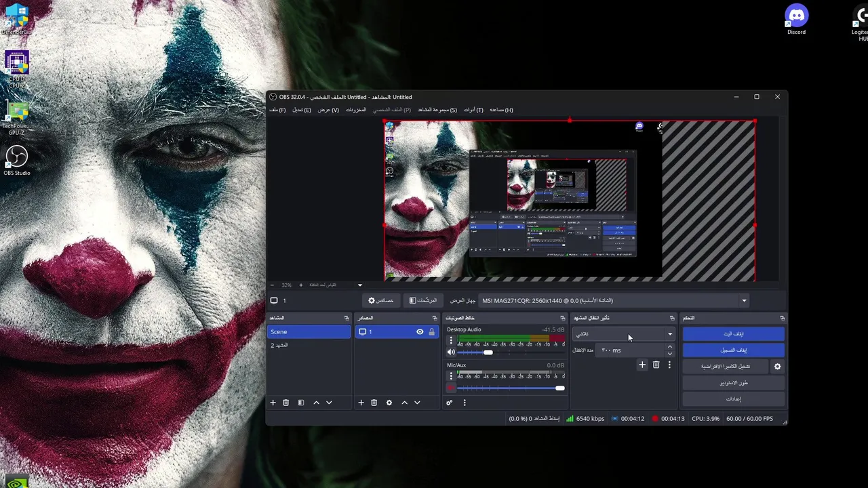This screenshot has width=868, height=488.
Task: Open source properties gear in Sources dock
Action: (389, 403)
